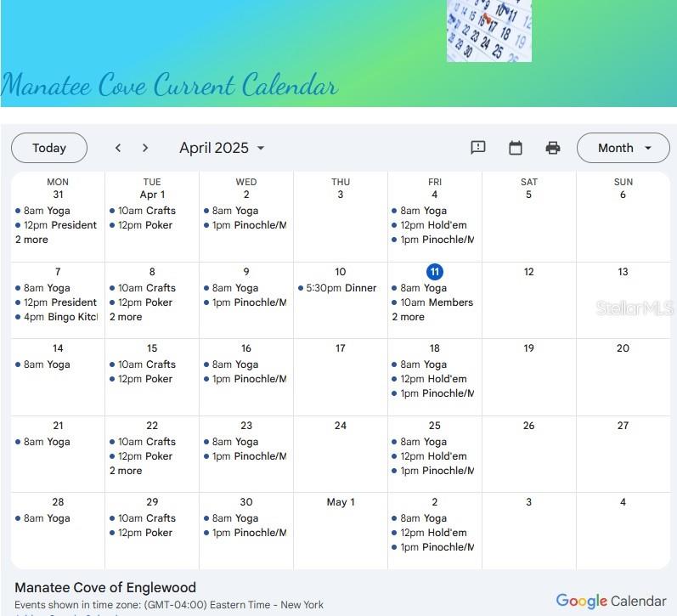Expand 2 more events on Tuesday 8

pos(126,317)
